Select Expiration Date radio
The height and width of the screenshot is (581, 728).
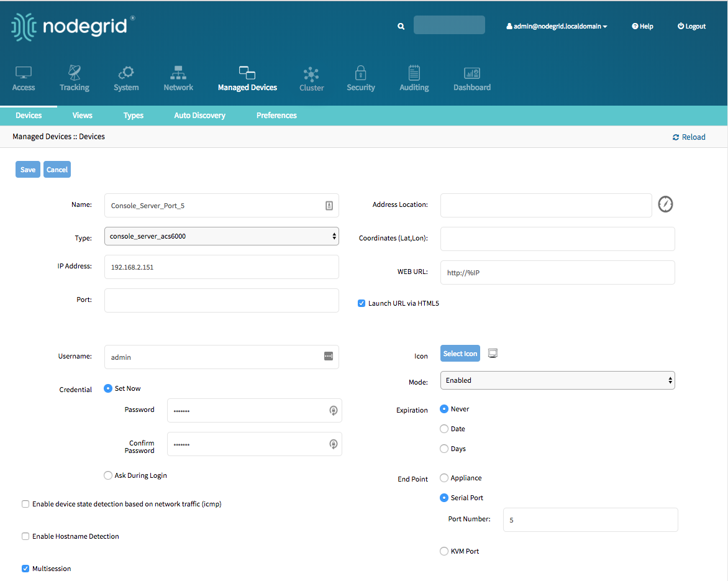[444, 429]
